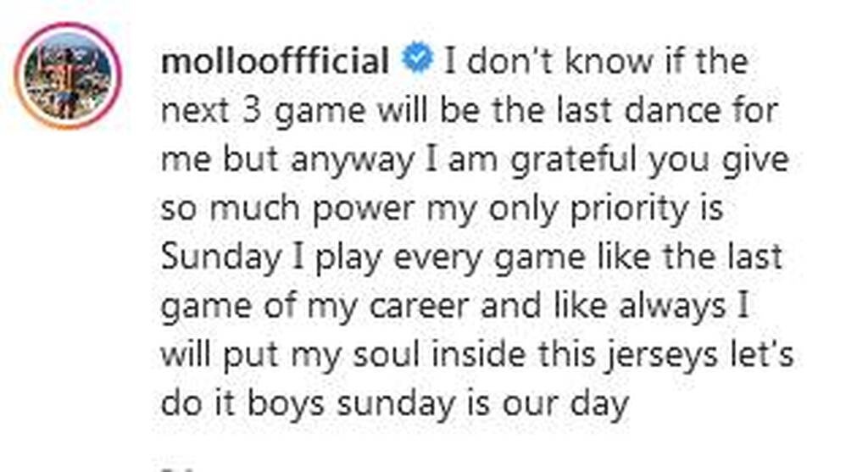Click the blue verified badge icon
The height and width of the screenshot is (472, 868).
(418, 61)
